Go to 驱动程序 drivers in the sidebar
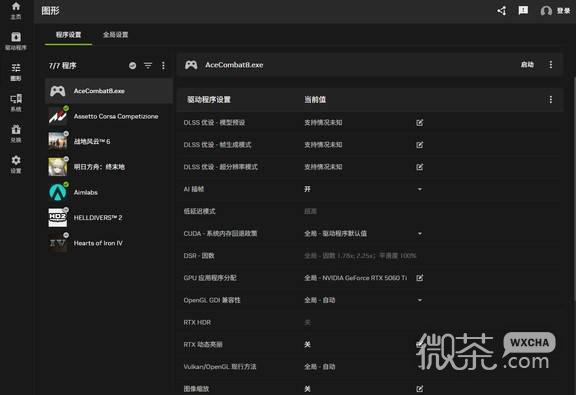Viewport: 576px width, 395px height. (x=16, y=41)
